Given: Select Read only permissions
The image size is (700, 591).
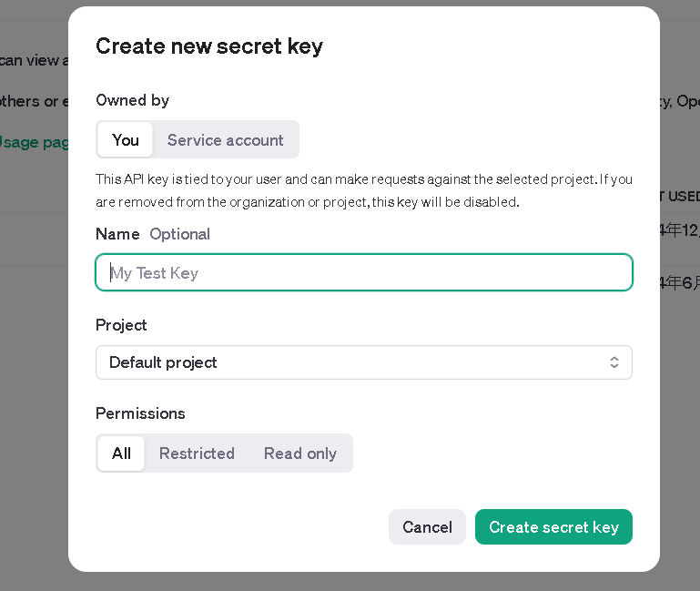Looking at the screenshot, I should coord(299,453).
